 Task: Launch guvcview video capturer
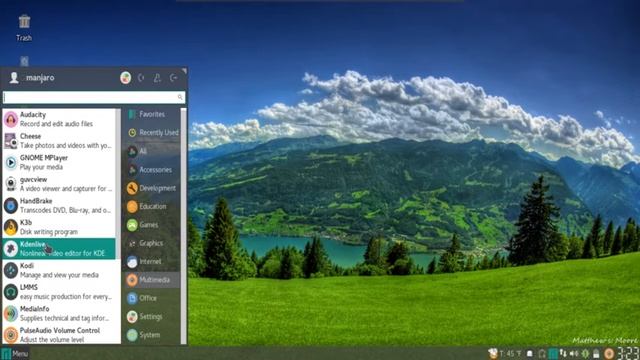(59, 184)
